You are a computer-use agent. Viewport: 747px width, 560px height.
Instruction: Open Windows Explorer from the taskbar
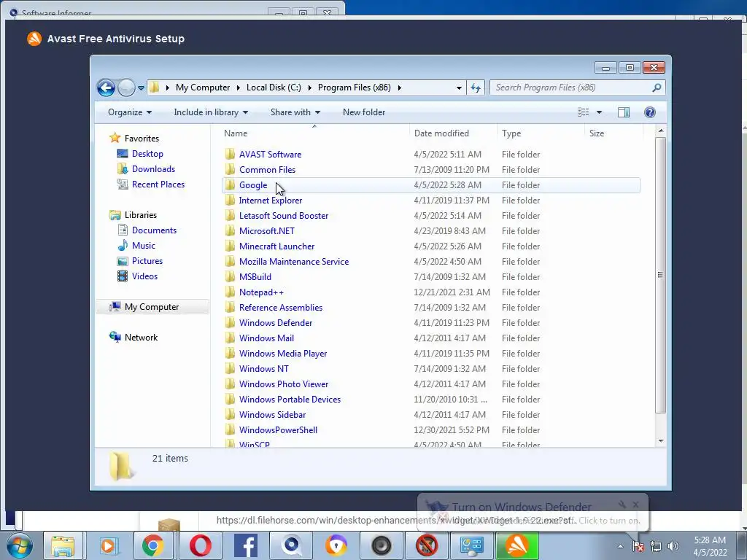(x=63, y=545)
